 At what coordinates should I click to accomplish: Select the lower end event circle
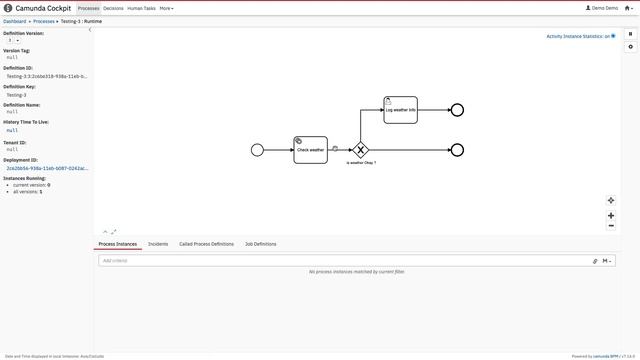tap(457, 150)
